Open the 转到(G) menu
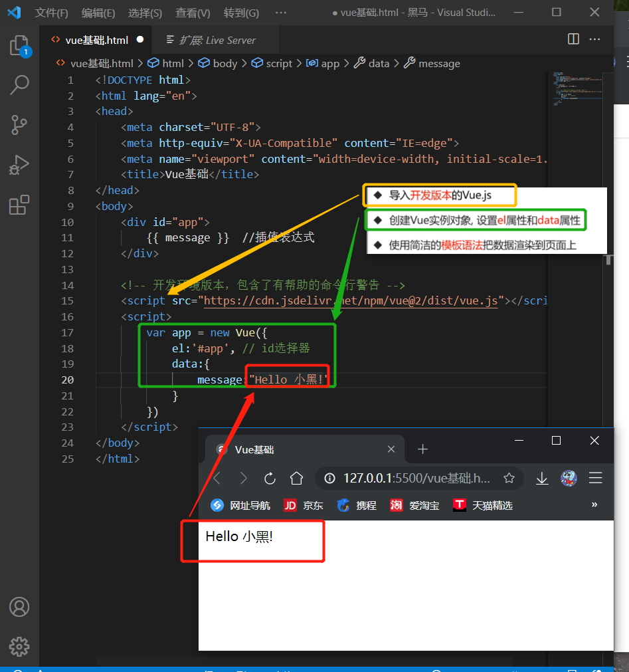 (x=241, y=13)
